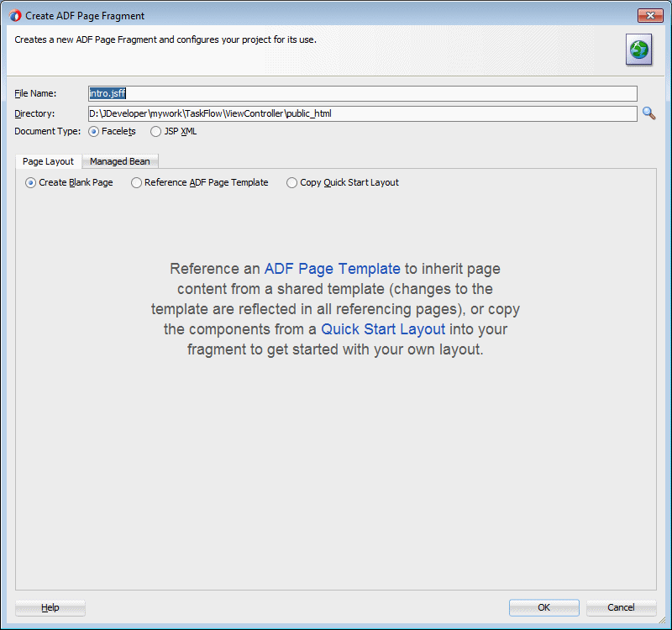
Task: Click the dialog description text about configuring project
Action: [165, 39]
